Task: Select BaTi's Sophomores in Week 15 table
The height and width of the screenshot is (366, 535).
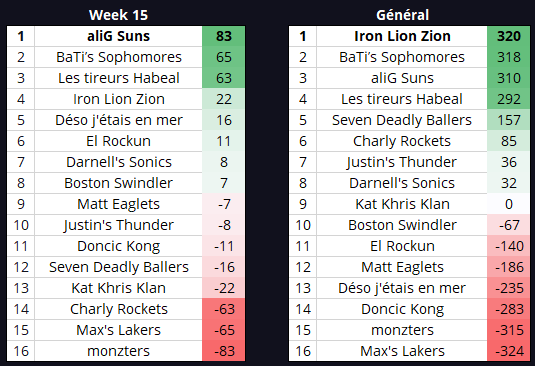Action: (118, 57)
